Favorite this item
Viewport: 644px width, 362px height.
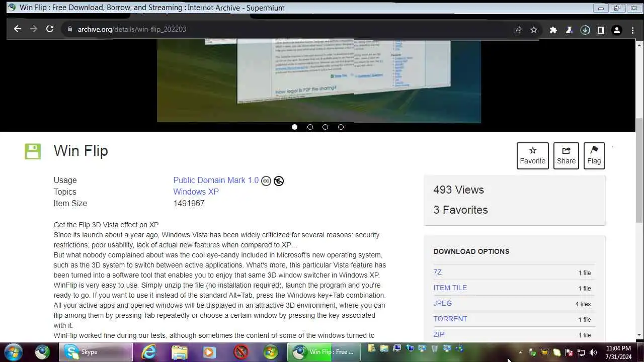(533, 155)
